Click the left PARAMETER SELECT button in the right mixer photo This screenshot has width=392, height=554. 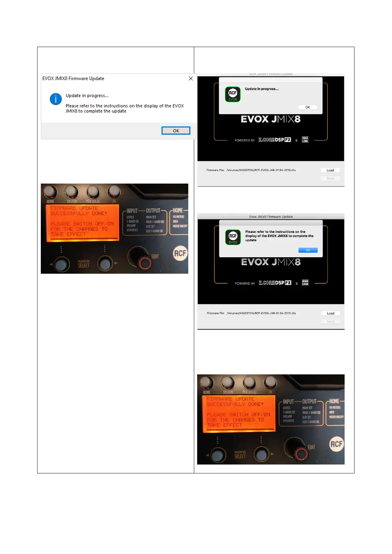(x=218, y=455)
